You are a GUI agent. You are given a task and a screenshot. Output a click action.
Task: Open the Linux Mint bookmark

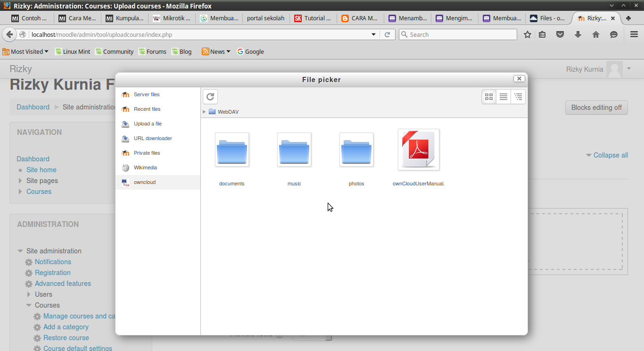(73, 51)
